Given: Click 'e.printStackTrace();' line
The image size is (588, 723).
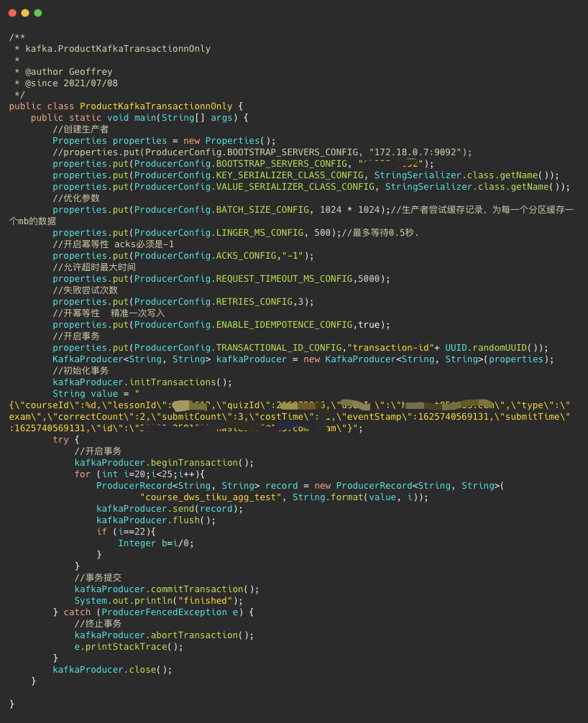Looking at the screenshot, I should point(129,646).
